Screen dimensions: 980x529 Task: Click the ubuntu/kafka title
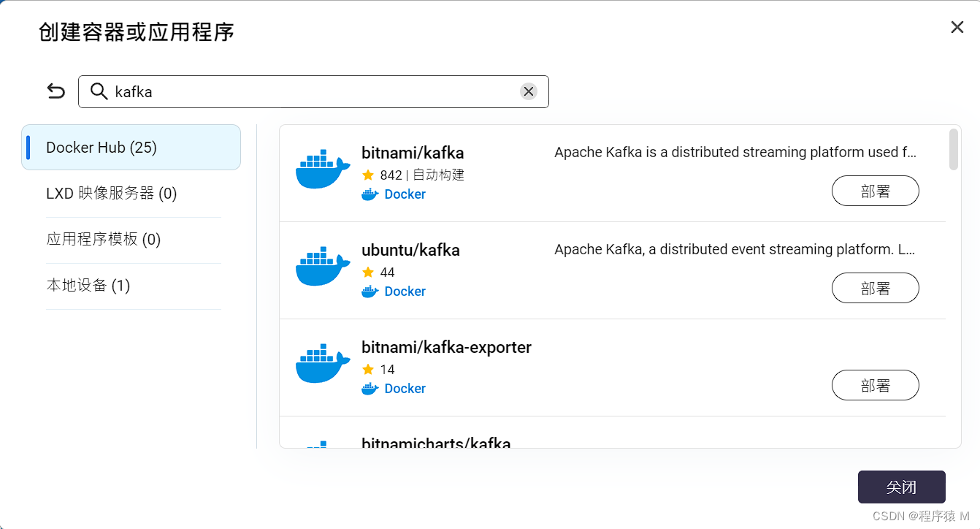coord(410,251)
